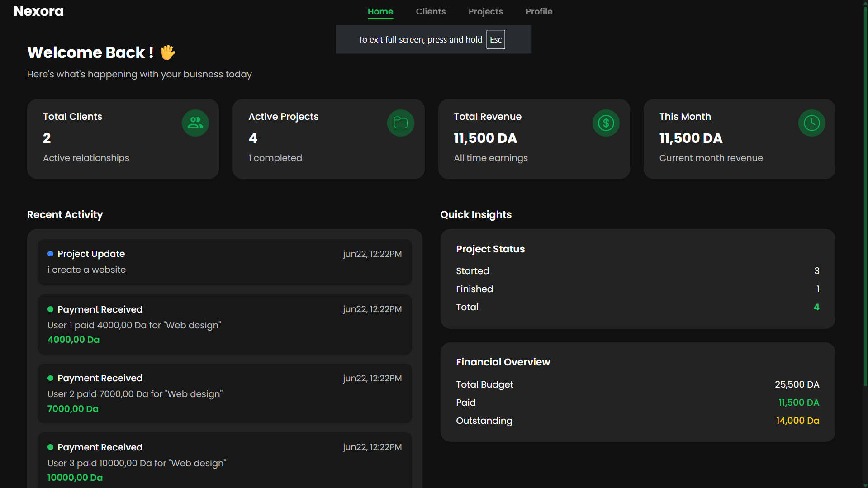Click the folder icon on Active Projects card

point(400,123)
